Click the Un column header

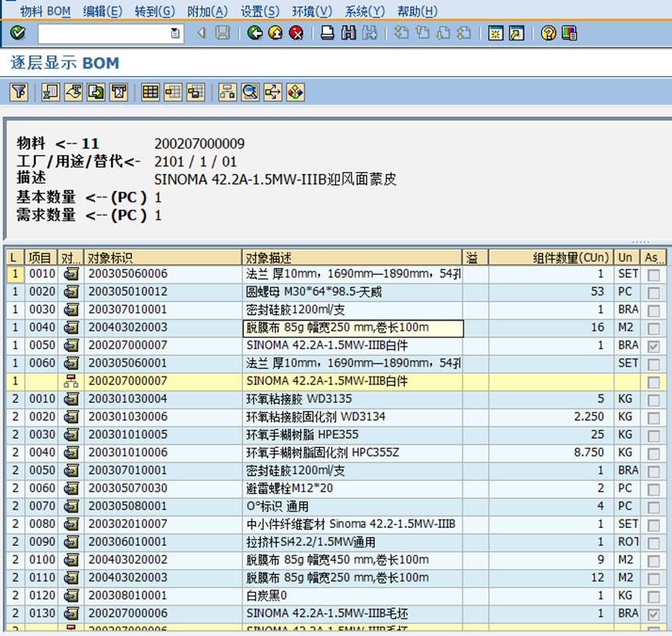(627, 257)
